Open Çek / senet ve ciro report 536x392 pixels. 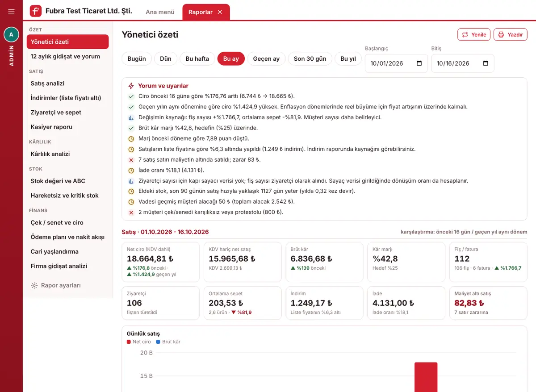point(67,222)
